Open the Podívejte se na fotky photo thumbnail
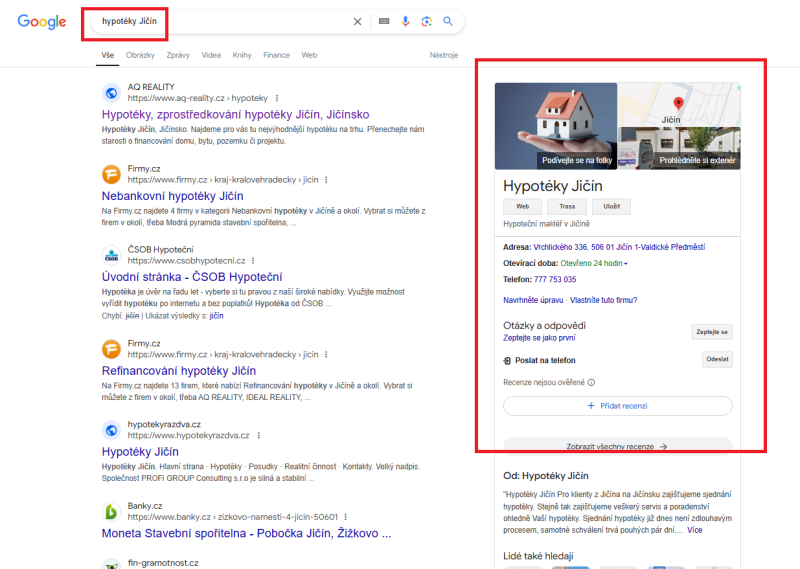The height and width of the screenshot is (569, 800). [556, 126]
